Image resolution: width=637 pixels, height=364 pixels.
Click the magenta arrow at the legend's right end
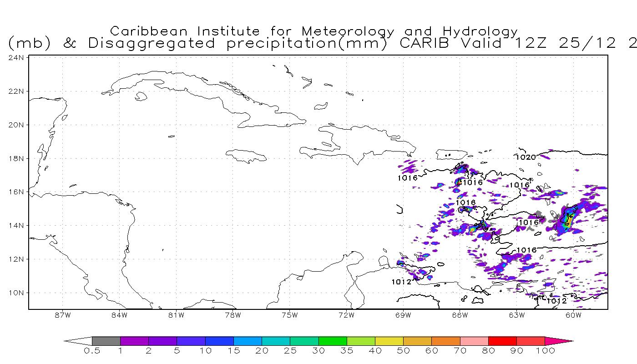(x=559, y=341)
